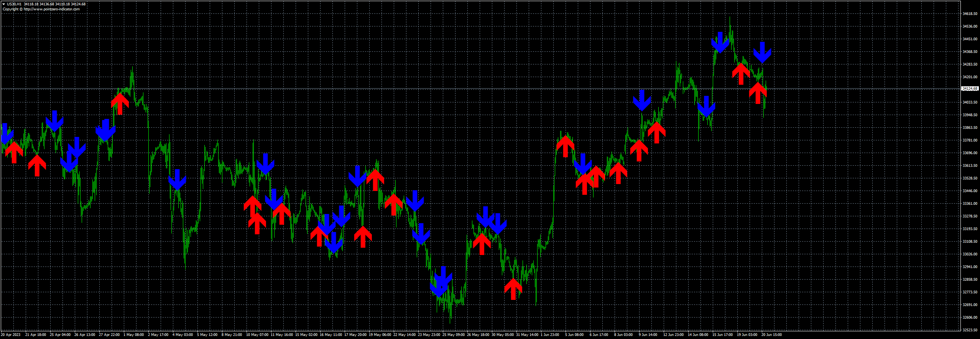Click the 21 Apr 18:00 time axis label

36,335
